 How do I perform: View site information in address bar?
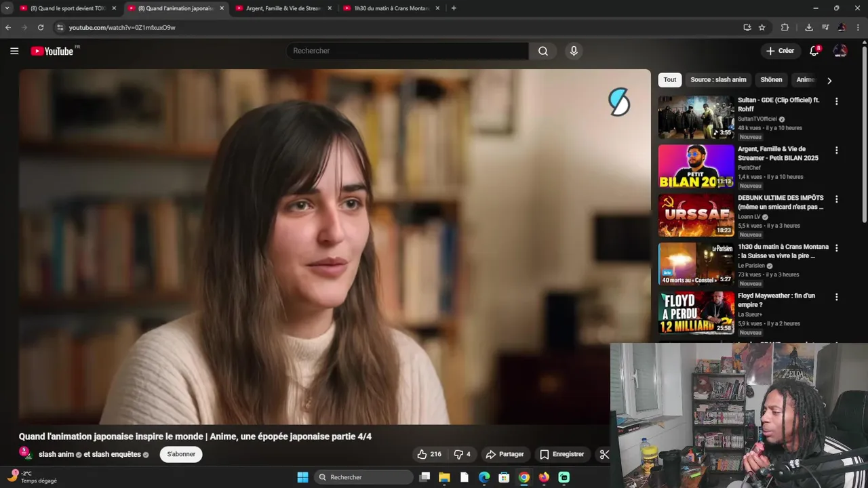(x=60, y=27)
